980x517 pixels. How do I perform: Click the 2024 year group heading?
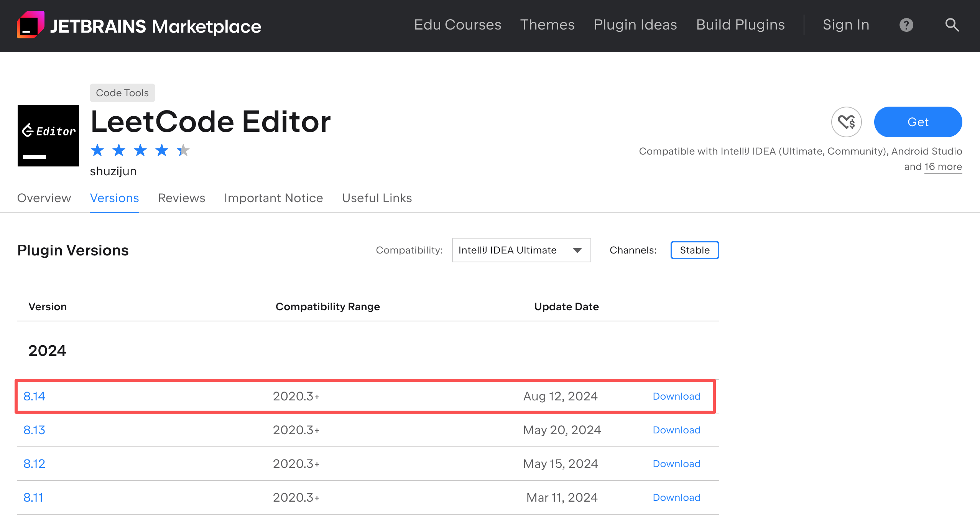click(47, 351)
